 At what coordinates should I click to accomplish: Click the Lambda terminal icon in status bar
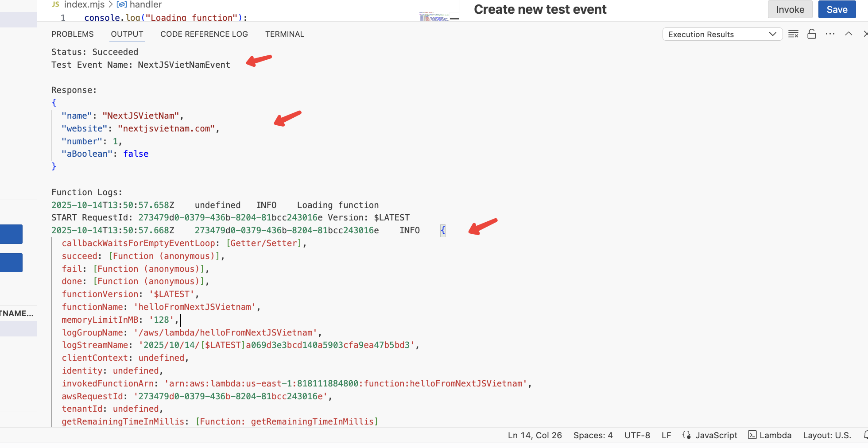(752, 435)
